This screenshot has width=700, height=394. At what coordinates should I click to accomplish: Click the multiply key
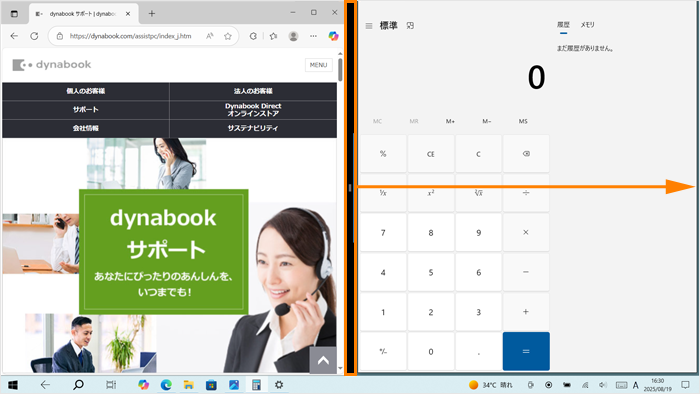click(x=526, y=232)
